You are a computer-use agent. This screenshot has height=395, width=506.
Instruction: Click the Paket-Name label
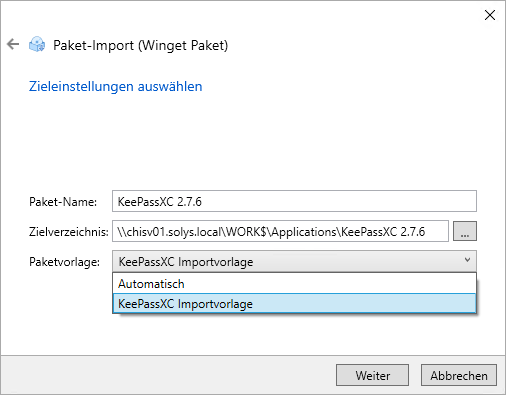pos(63,202)
